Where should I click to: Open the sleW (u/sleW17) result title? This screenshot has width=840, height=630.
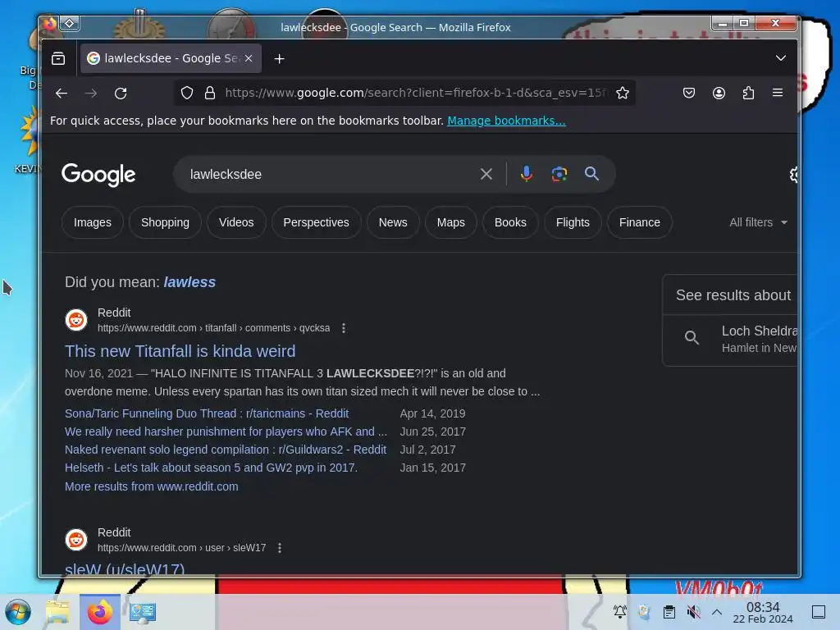[x=125, y=568]
